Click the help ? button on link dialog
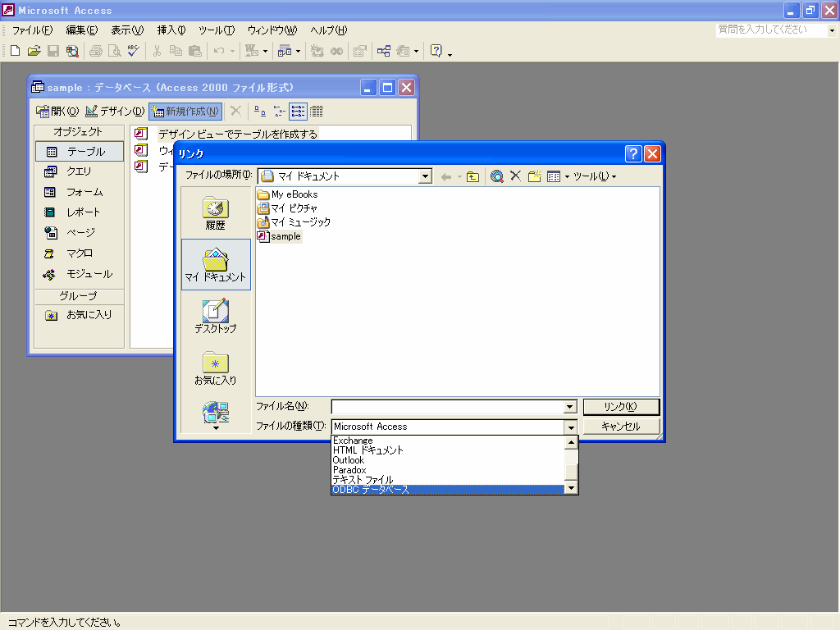The height and width of the screenshot is (630, 840). click(x=633, y=154)
